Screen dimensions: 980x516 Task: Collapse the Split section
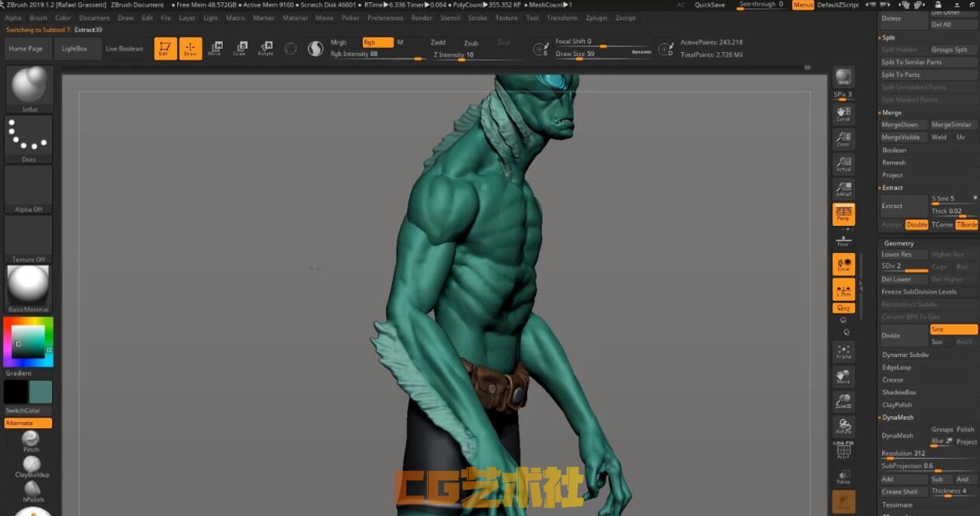[888, 37]
